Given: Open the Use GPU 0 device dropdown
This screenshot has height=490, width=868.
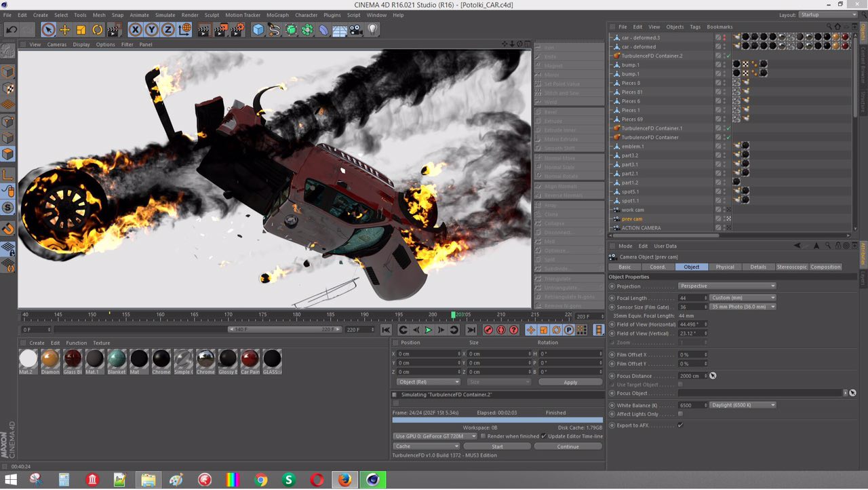Looking at the screenshot, I should [x=435, y=436].
